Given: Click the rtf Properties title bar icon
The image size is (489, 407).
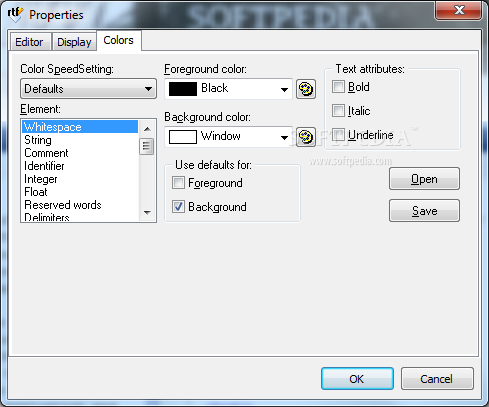Looking at the screenshot, I should 15,14.
